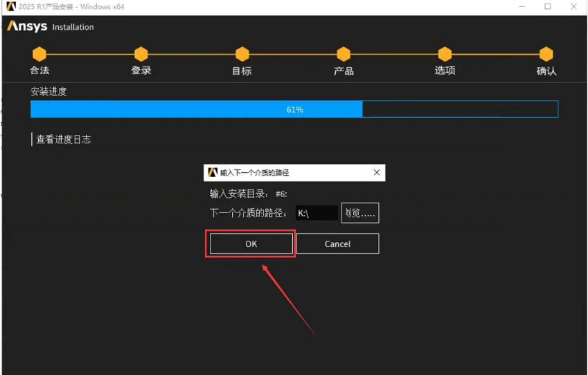Click the 合法 step label
The image size is (588, 375).
(x=39, y=70)
